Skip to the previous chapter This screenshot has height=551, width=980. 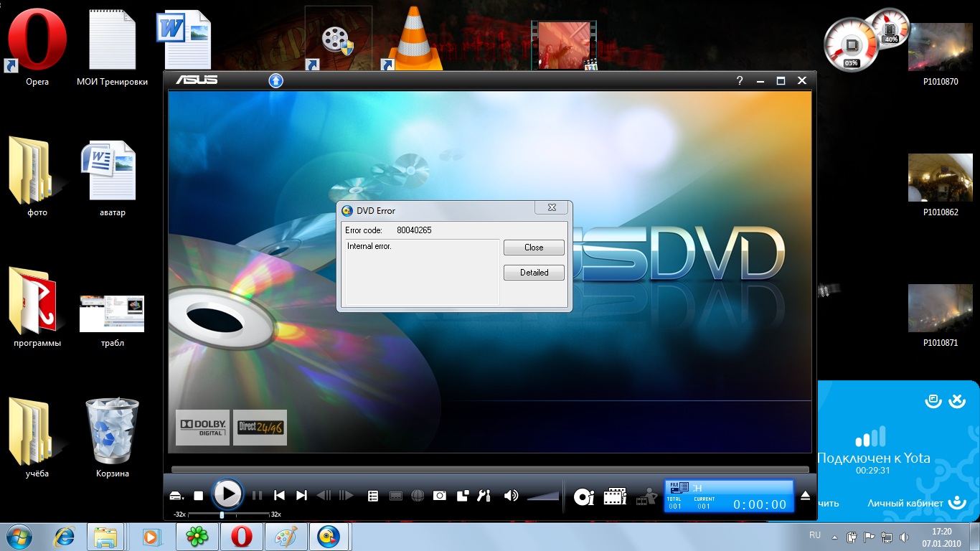point(280,496)
